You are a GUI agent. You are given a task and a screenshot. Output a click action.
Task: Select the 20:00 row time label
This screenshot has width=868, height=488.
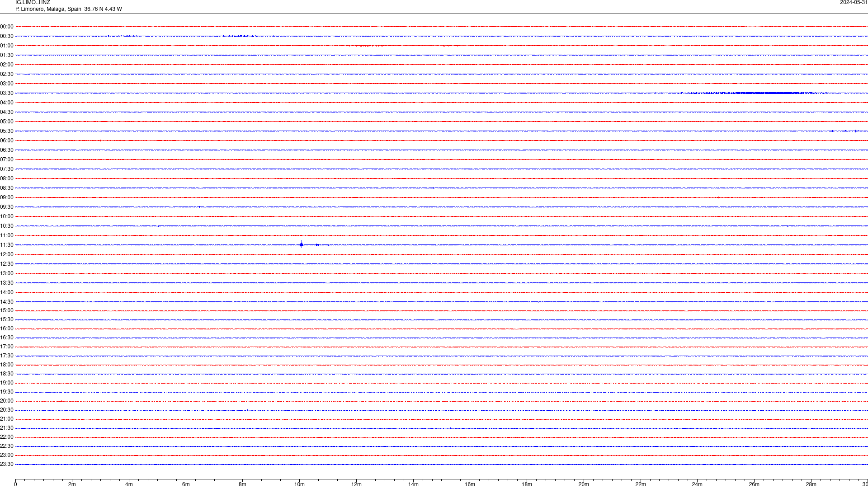tap(7, 401)
